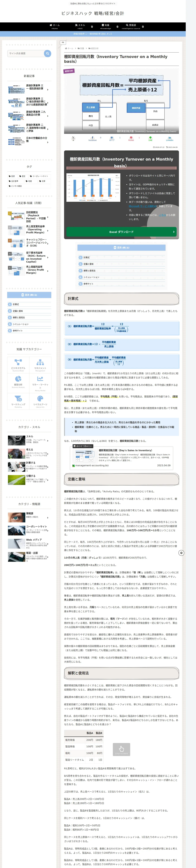Jump to 計算式 in the article contents
The width and height of the screenshot is (196, 868).
point(87,258)
